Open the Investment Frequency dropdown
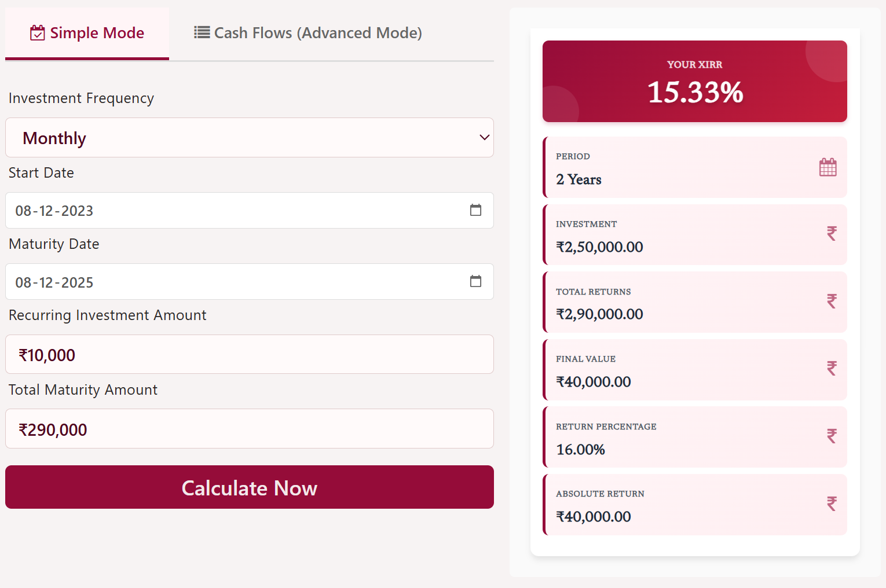The width and height of the screenshot is (886, 588). (249, 138)
